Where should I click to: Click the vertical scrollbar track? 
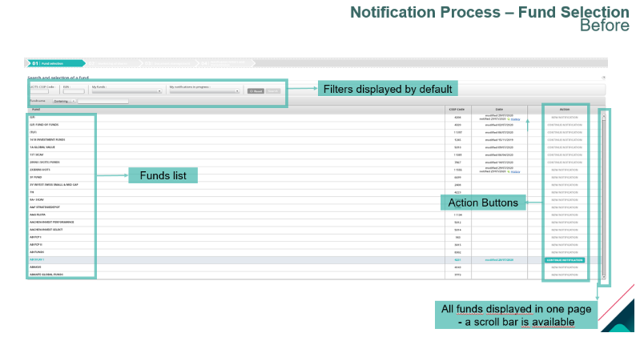[x=603, y=200]
